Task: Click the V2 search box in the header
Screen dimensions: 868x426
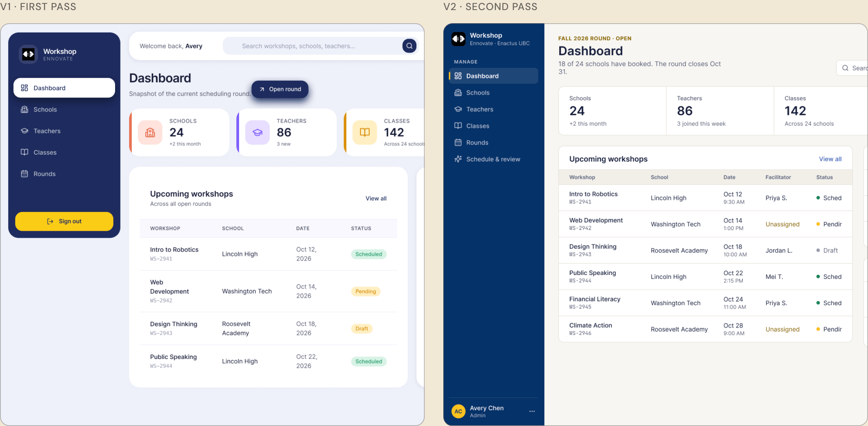Action: pos(852,68)
